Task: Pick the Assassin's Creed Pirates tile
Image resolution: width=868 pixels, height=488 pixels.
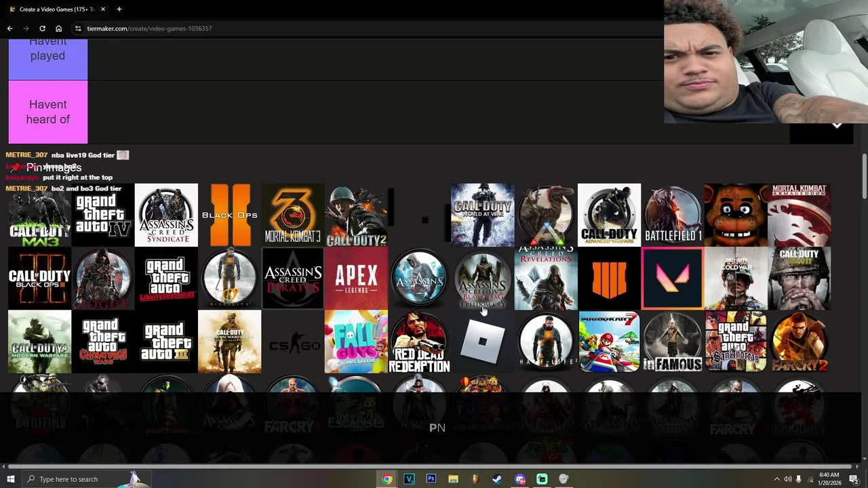Action: click(x=293, y=279)
